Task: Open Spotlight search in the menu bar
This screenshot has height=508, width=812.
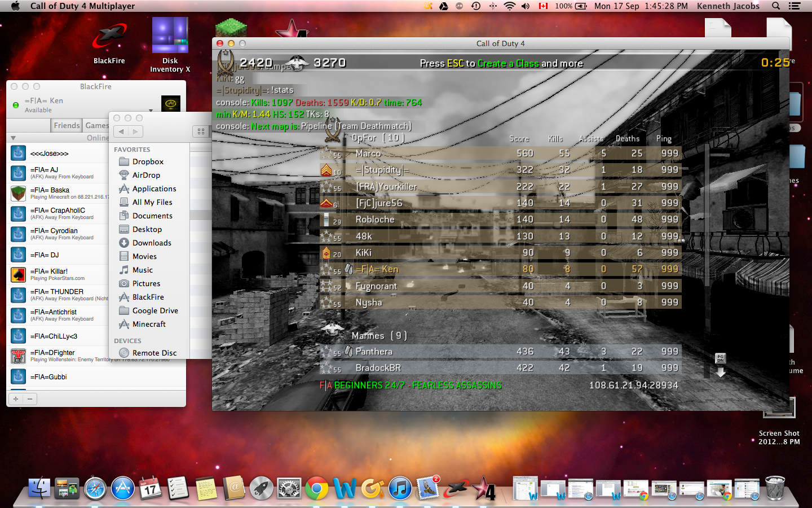Action: 776,6
